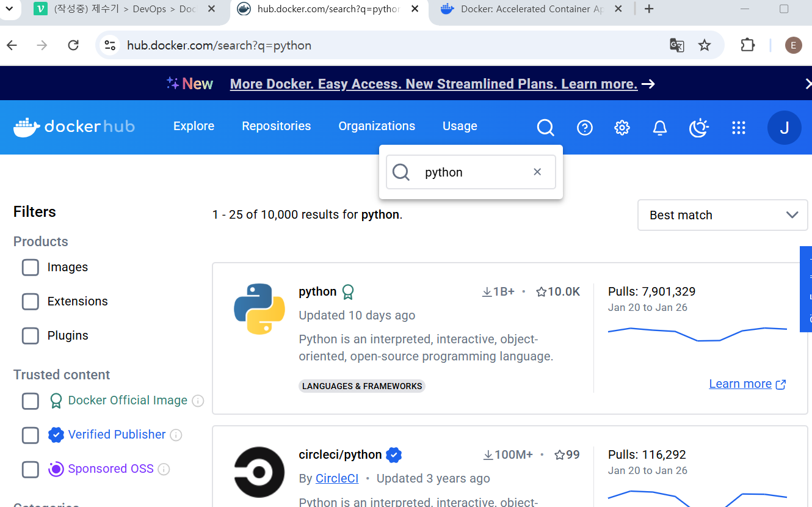812x507 pixels.
Task: Enable the Docker Official Image filter
Action: coord(31,401)
